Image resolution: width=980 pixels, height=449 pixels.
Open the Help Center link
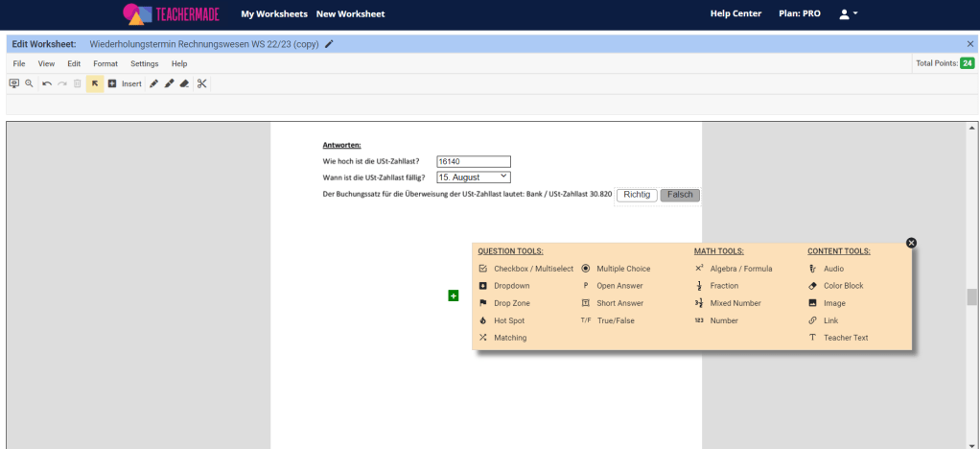pyautogui.click(x=735, y=13)
